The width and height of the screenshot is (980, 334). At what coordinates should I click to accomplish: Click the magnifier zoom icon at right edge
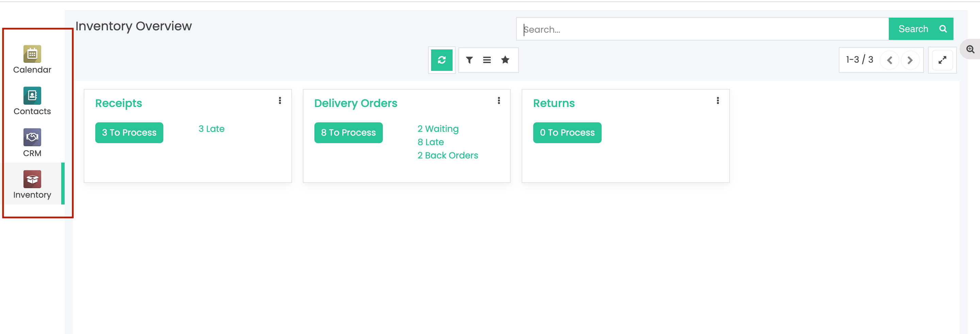(970, 49)
